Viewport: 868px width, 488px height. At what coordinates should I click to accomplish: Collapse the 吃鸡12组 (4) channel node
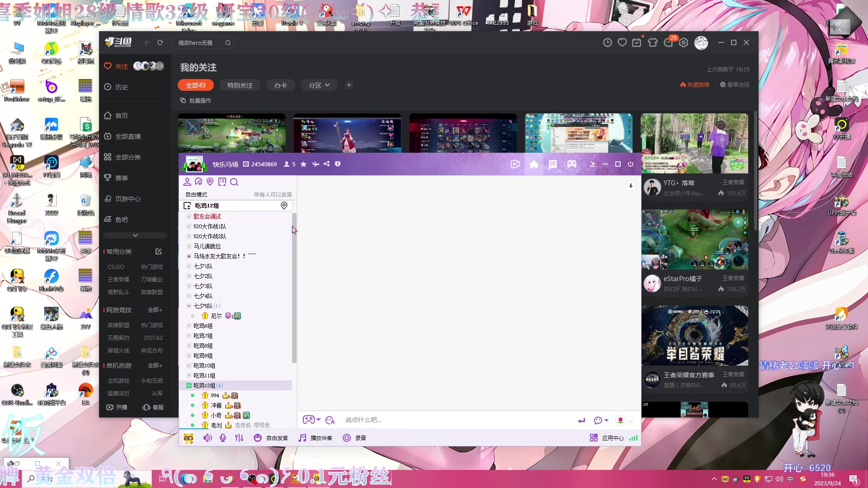pos(189,385)
